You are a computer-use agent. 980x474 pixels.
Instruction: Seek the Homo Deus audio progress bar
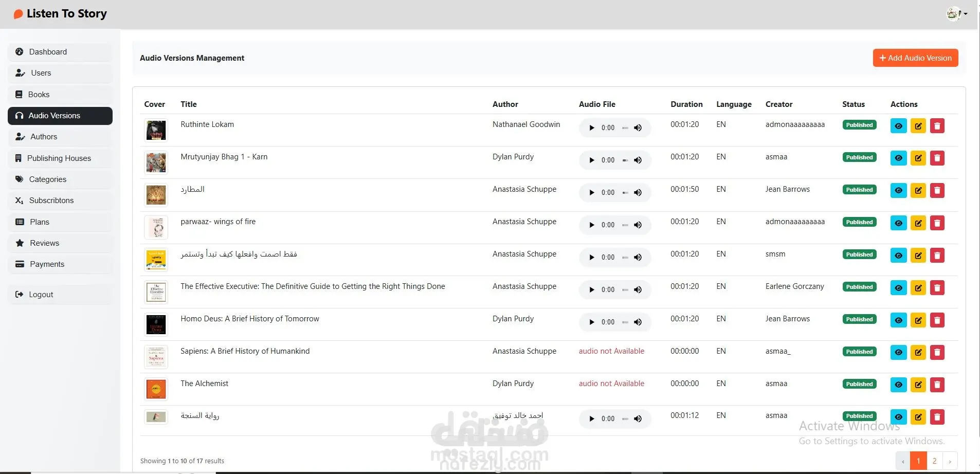point(625,322)
